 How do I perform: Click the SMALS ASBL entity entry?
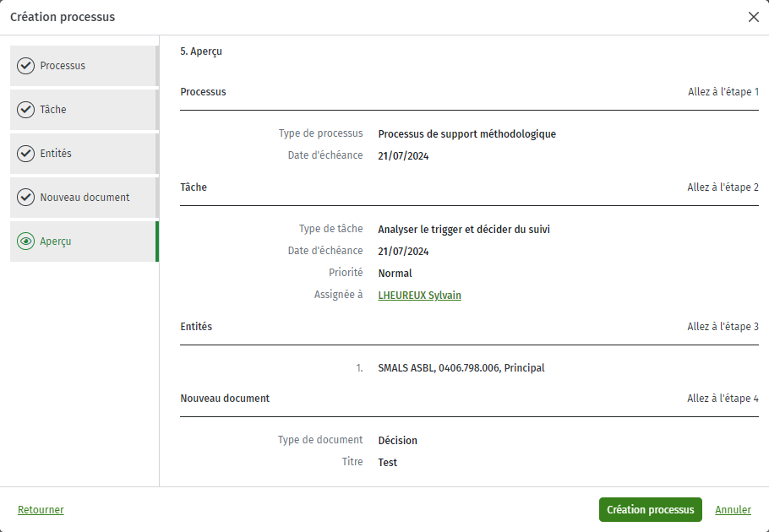coord(461,368)
